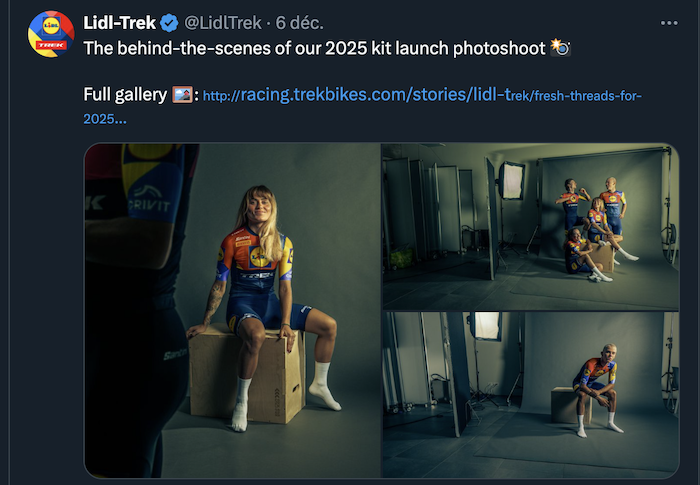Open the bottom-right solo rider photo

click(x=530, y=395)
